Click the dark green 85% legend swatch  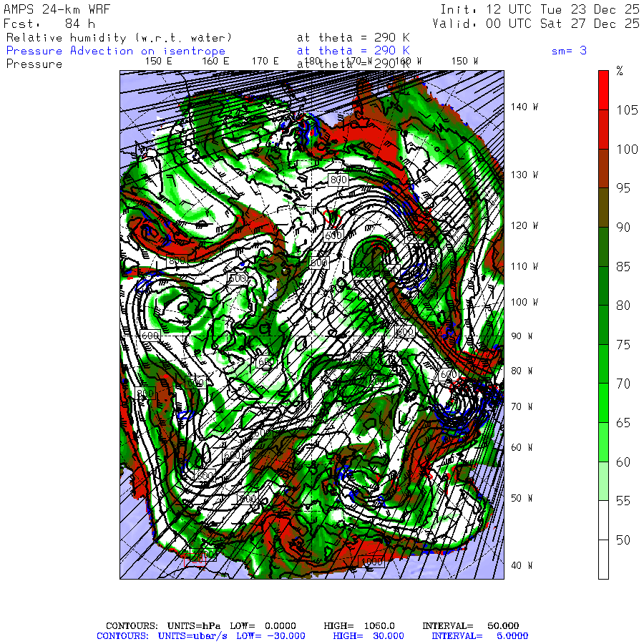[x=603, y=246]
